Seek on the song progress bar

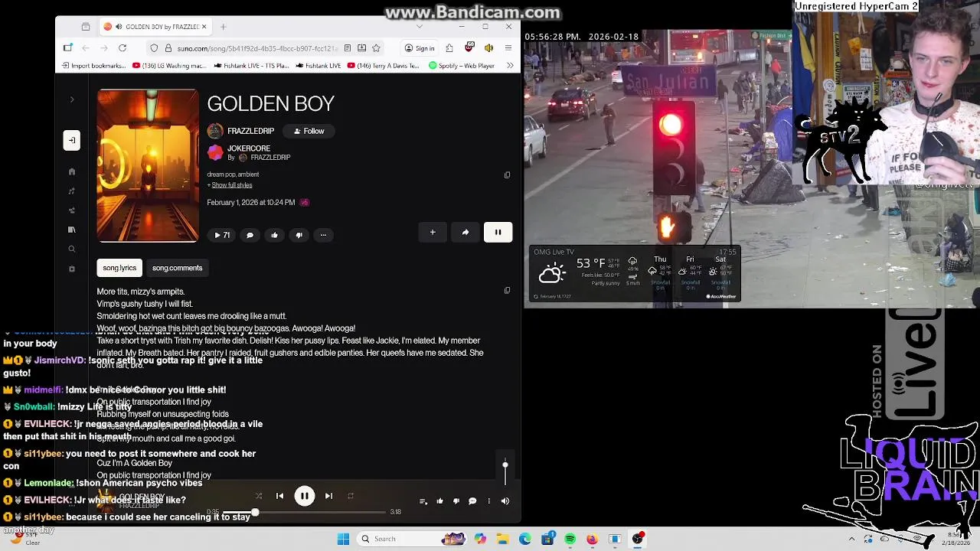304,512
